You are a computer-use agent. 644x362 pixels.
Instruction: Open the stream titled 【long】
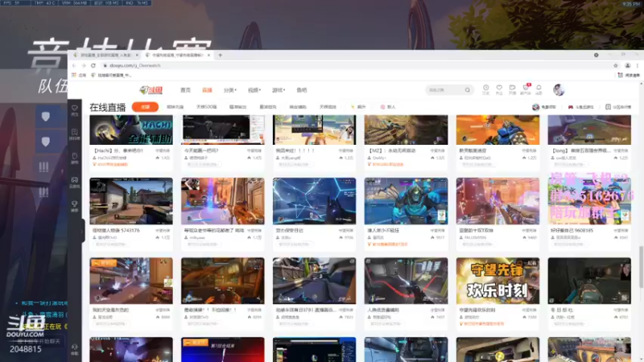click(580, 150)
